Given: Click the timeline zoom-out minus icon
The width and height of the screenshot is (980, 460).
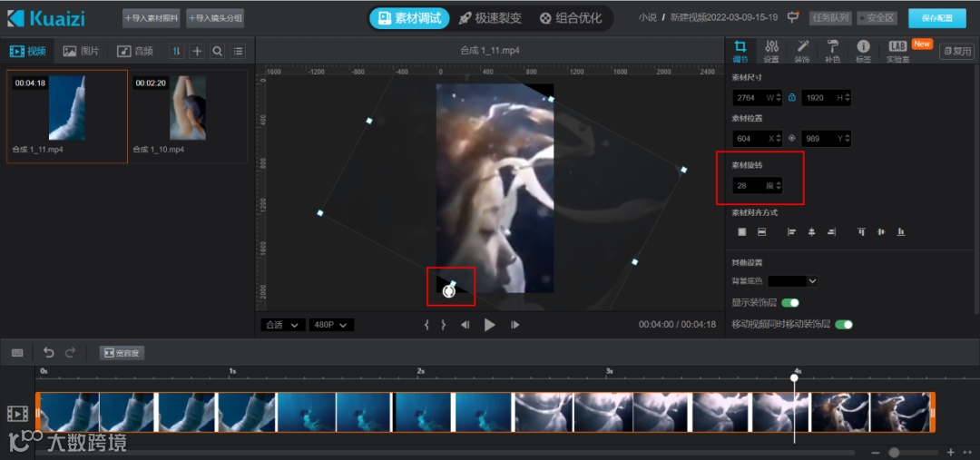Looking at the screenshot, I should [x=876, y=453].
